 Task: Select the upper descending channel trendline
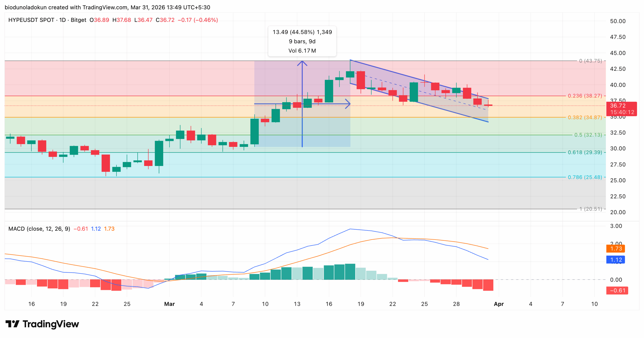pyautogui.click(x=419, y=79)
